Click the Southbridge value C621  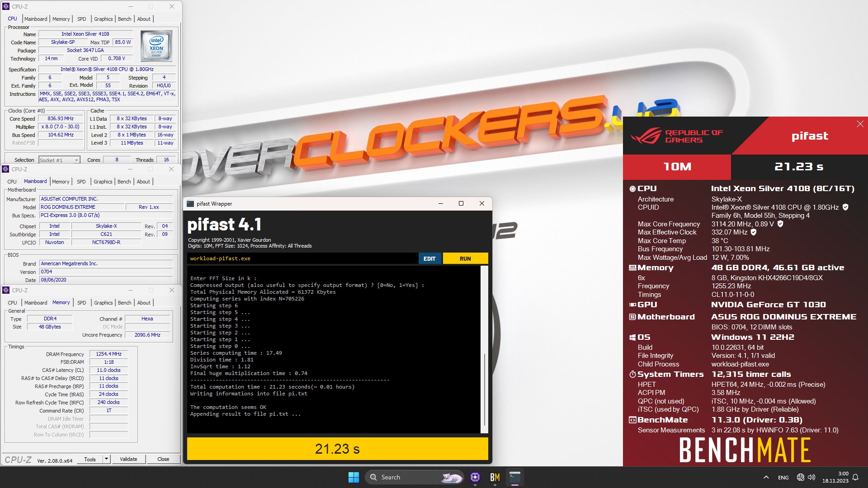106,234
